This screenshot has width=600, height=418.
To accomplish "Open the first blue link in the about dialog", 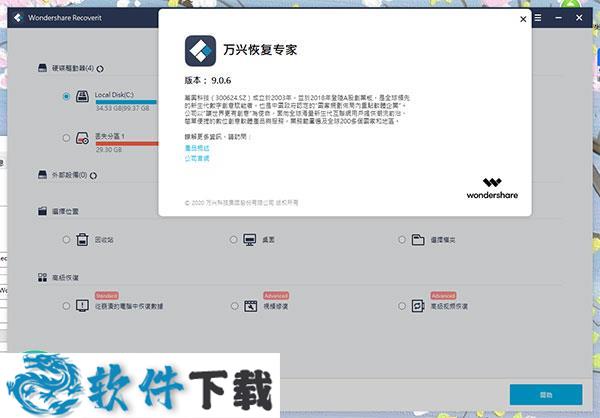I will coord(197,148).
